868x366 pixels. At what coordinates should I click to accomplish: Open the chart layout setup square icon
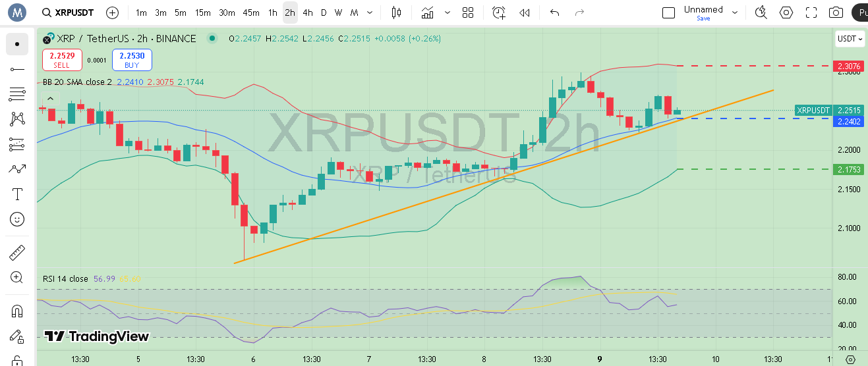click(668, 13)
